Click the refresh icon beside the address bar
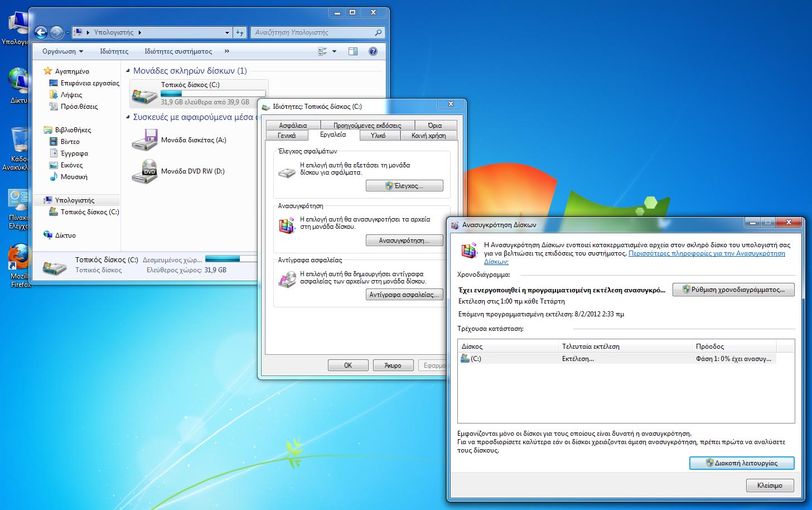 pyautogui.click(x=240, y=33)
